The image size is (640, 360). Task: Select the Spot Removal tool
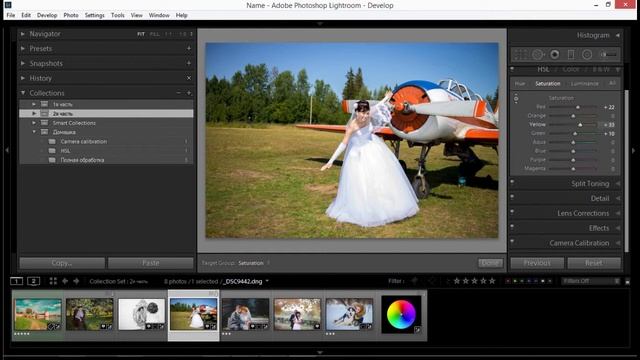point(538,54)
